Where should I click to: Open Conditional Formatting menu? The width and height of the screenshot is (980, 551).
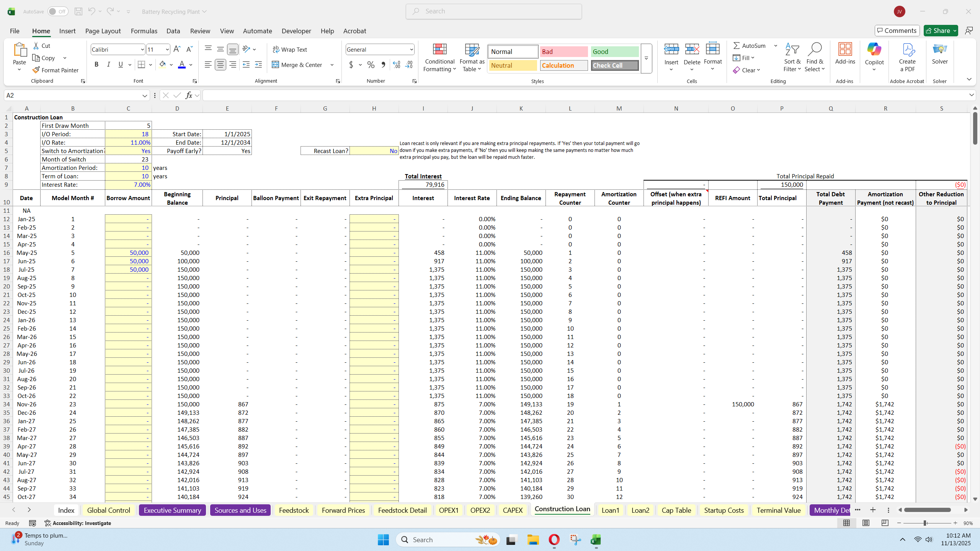(x=439, y=57)
